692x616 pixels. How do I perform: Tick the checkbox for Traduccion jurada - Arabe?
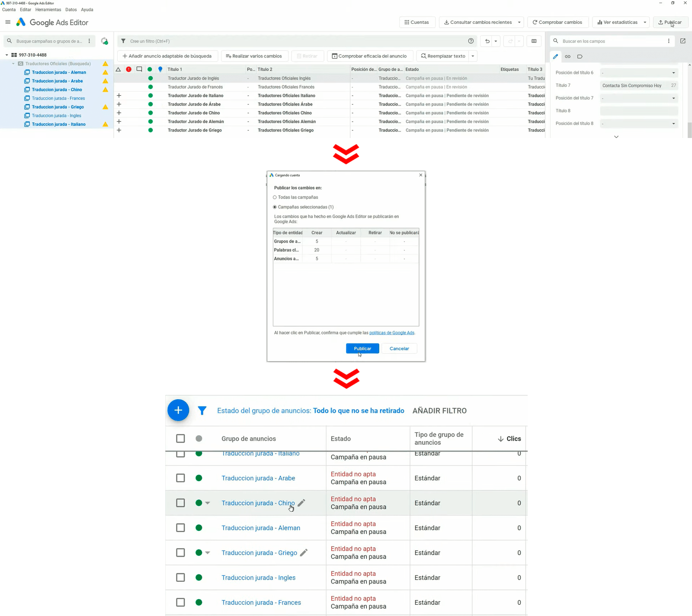click(180, 478)
